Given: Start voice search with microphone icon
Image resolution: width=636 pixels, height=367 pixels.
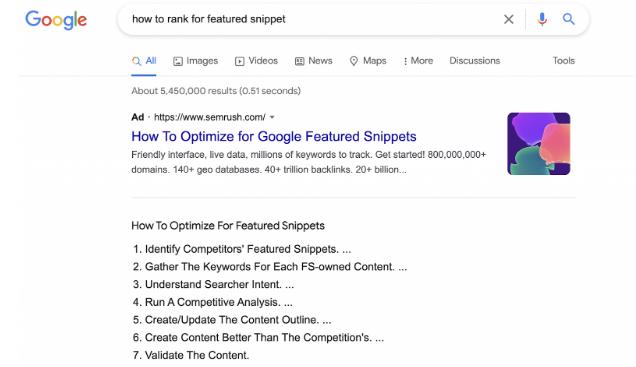Looking at the screenshot, I should [x=542, y=19].
